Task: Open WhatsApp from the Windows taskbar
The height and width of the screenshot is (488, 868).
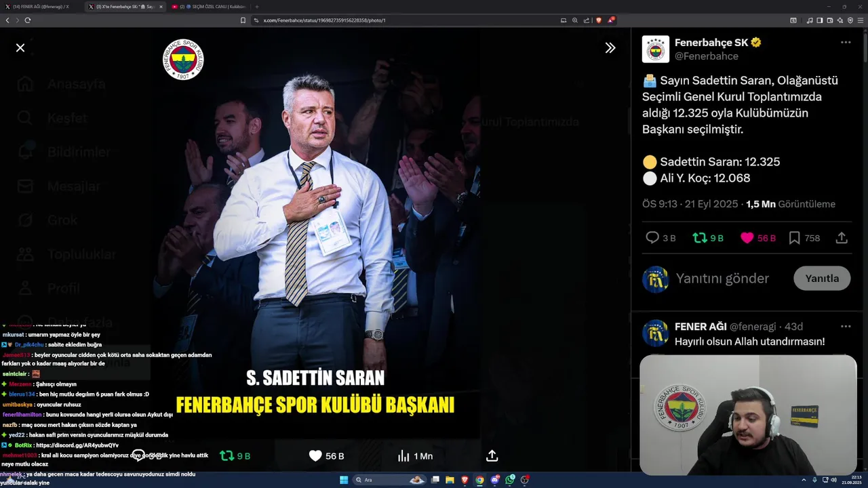Action: pos(510,480)
